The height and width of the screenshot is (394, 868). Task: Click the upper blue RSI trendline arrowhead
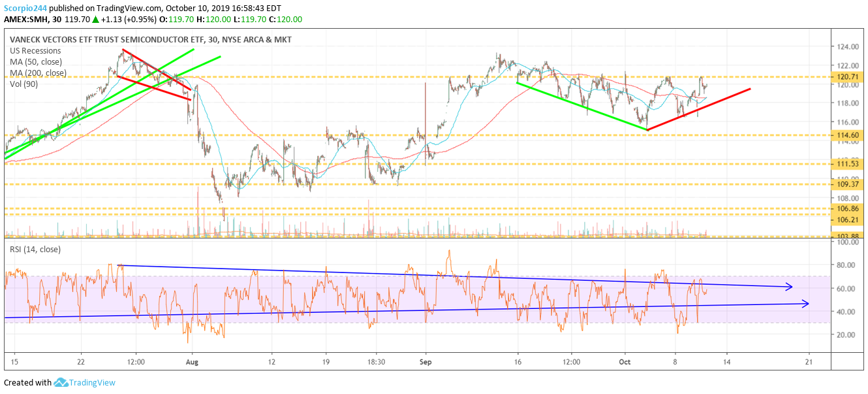coord(789,286)
